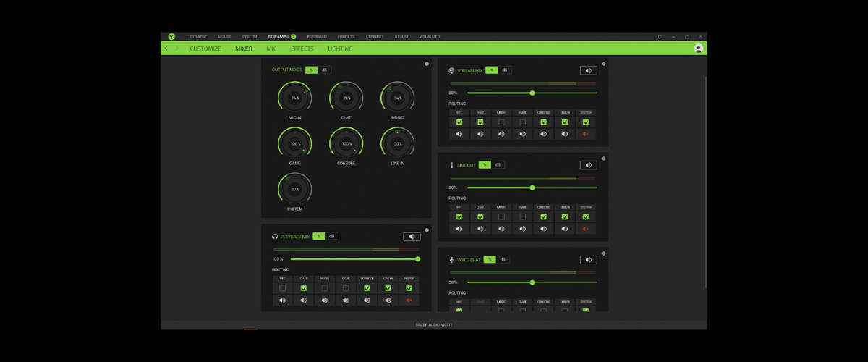Viewport: 868px width, 362px height.
Task: Switch to the Visualizer tab
Action: click(429, 36)
